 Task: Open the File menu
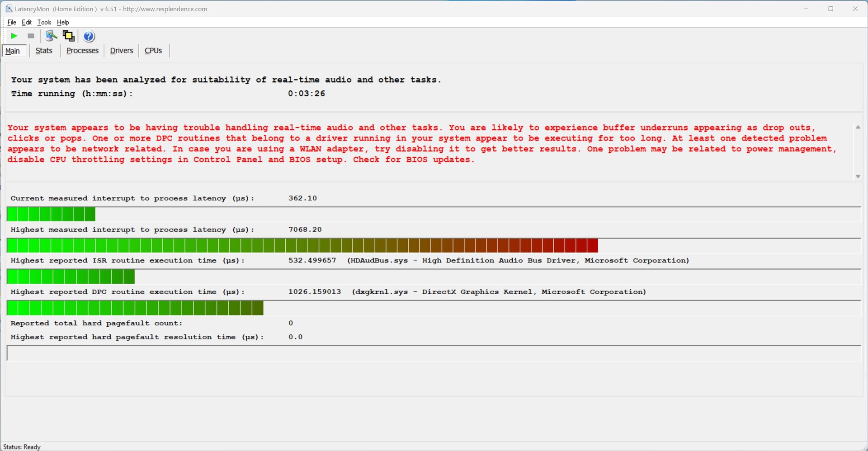(12, 22)
